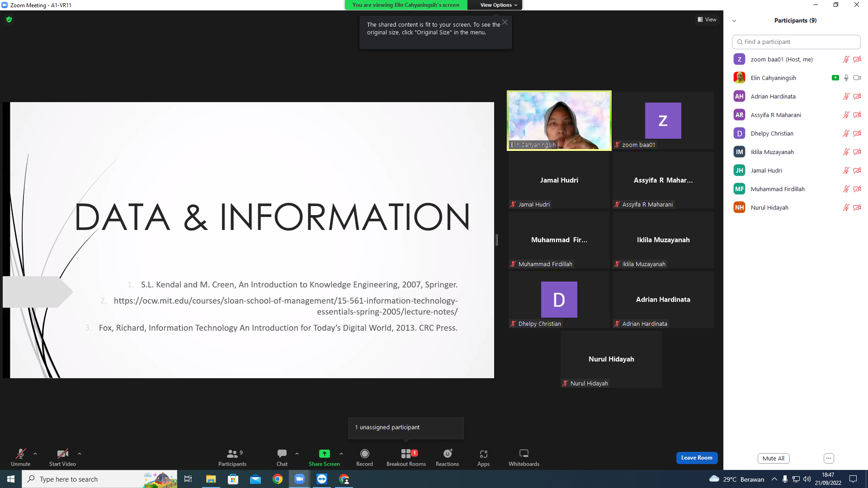The width and height of the screenshot is (868, 488).
Task: Click Adrian Hardinata's video-off icon in list
Action: click(857, 96)
